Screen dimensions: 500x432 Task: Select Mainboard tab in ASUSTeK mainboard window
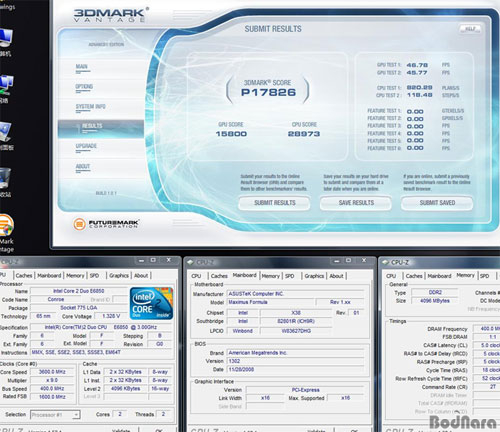coord(245,275)
